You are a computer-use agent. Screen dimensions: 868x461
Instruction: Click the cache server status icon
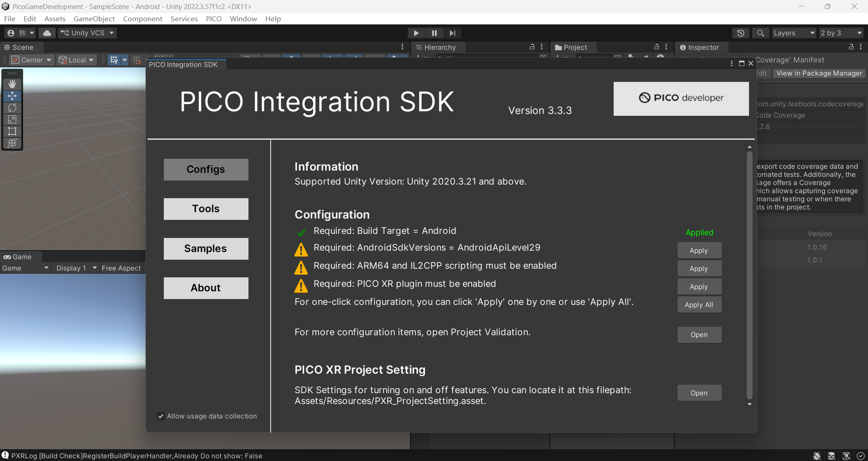pos(831,456)
